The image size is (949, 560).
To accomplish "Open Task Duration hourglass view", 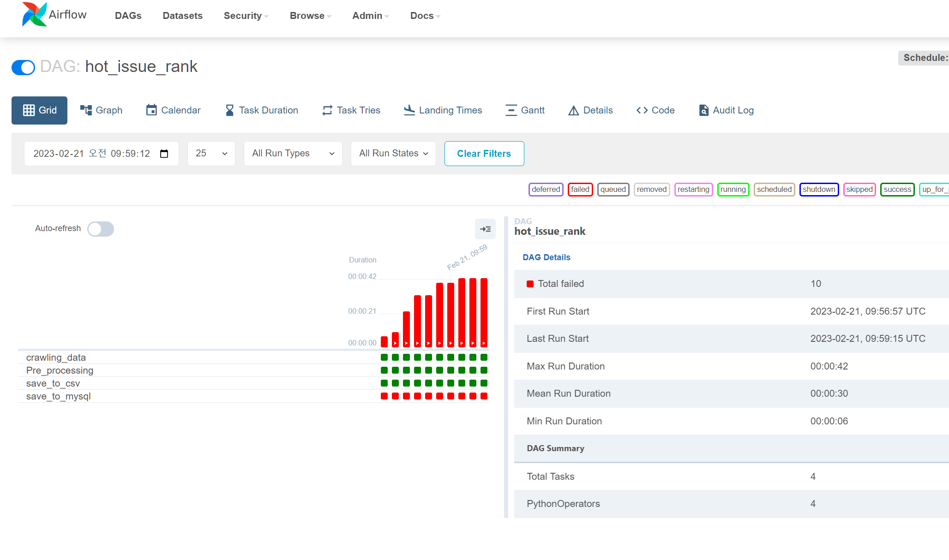I will click(x=261, y=110).
